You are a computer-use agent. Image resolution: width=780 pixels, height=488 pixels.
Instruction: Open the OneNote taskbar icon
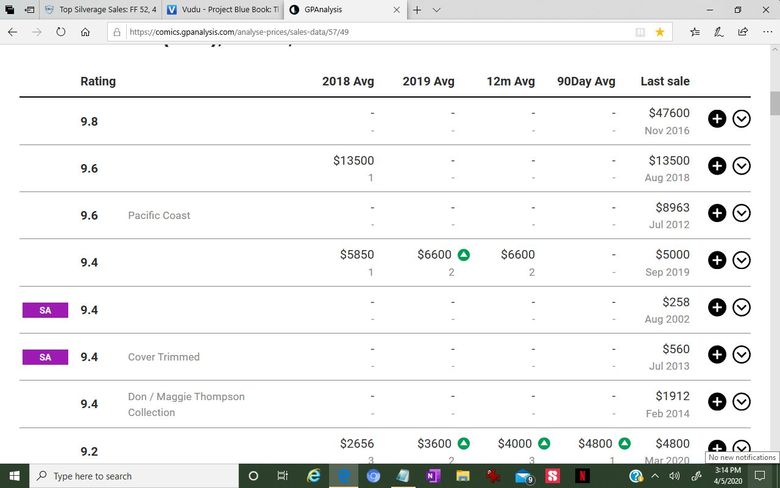click(x=433, y=476)
